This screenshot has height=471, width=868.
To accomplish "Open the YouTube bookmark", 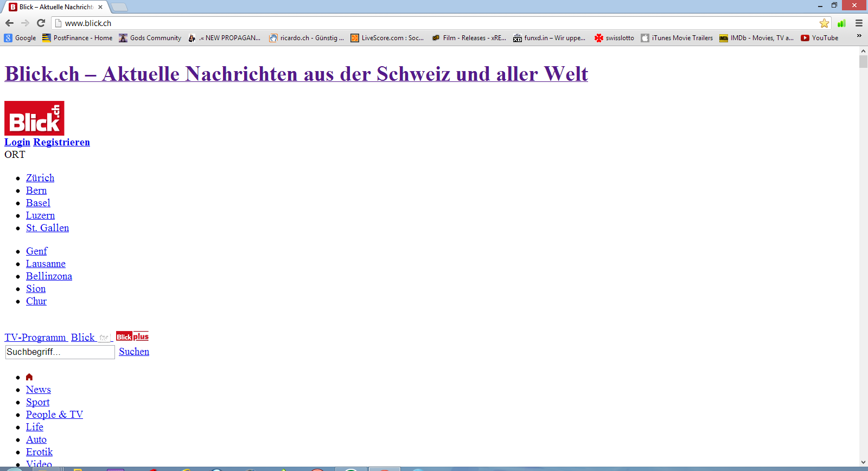I will [x=820, y=38].
